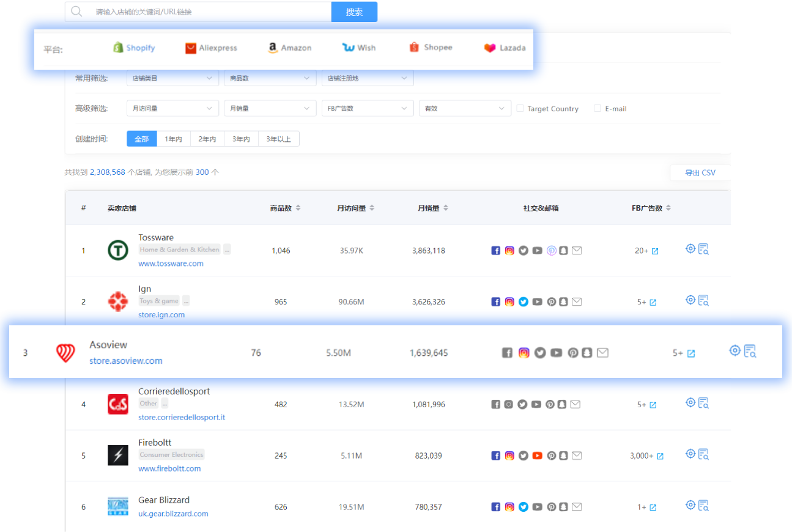Open the store.ign.com link
This screenshot has height=532, width=792.
161,315
